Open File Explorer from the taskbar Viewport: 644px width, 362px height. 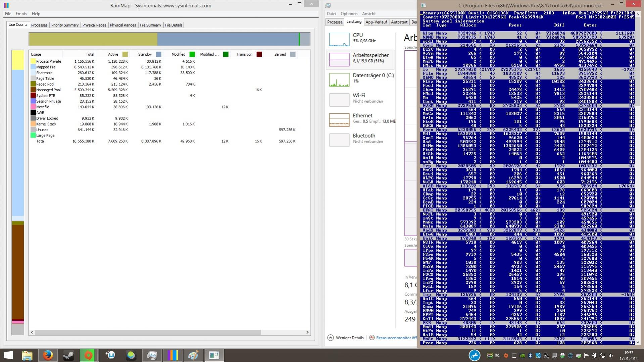pos(27,355)
